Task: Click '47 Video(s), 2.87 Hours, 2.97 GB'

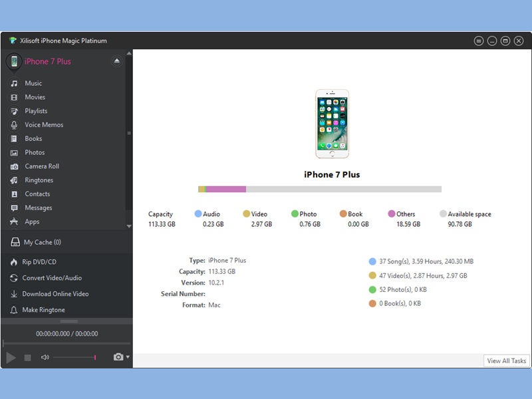Action: point(423,276)
